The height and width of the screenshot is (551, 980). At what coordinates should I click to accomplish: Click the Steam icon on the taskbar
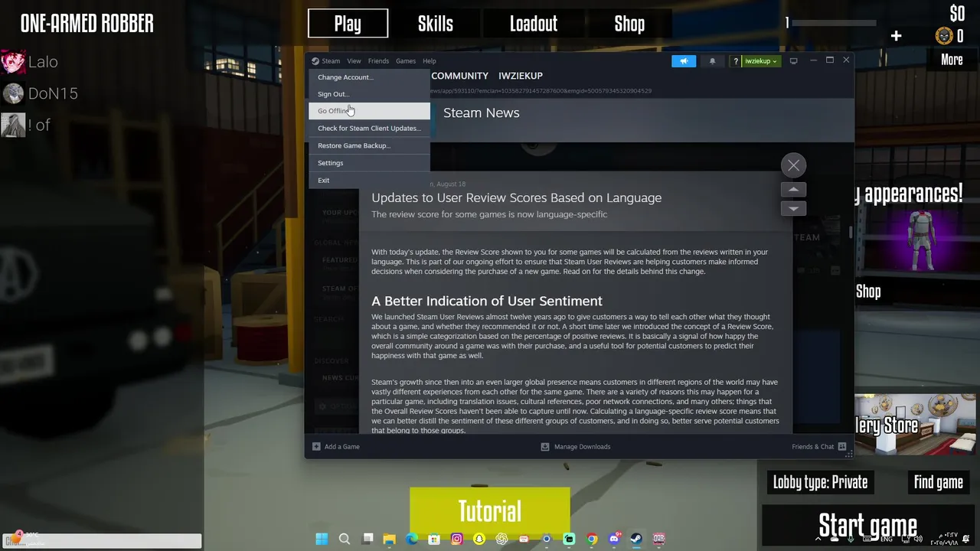636,539
